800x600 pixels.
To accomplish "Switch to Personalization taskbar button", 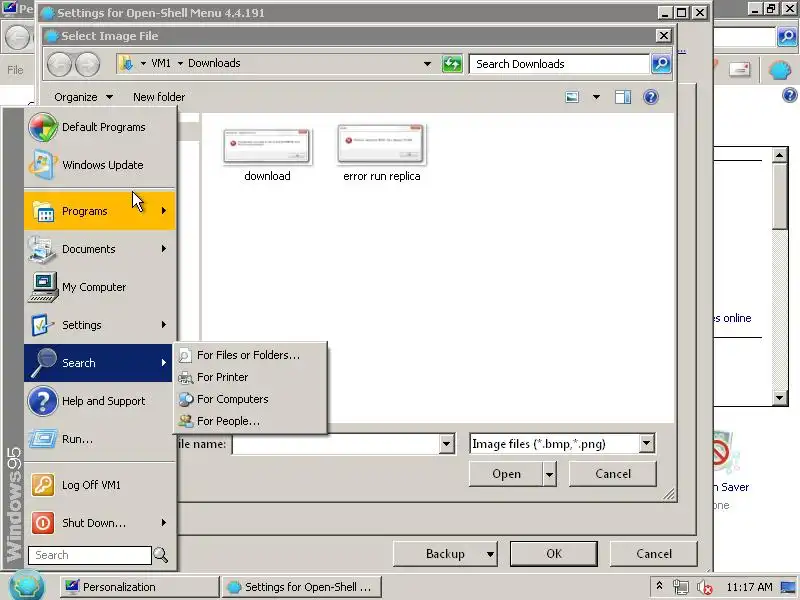I will (139, 587).
